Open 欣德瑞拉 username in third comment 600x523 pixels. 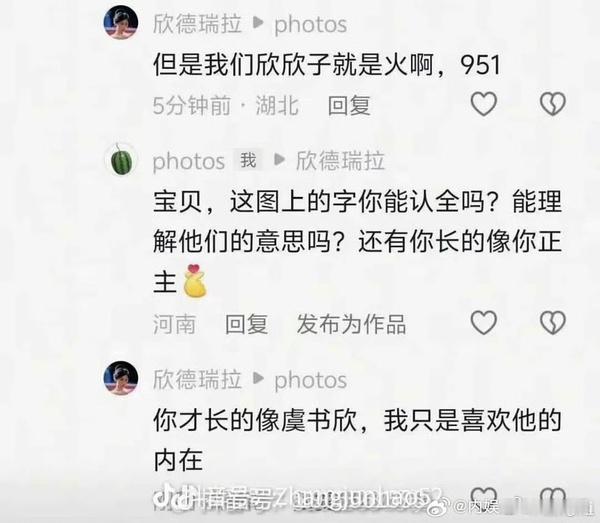click(197, 380)
